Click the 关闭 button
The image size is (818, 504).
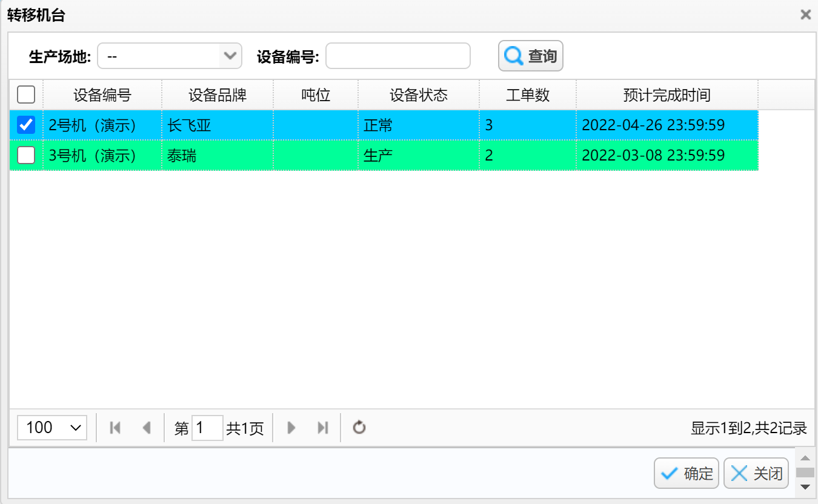(x=756, y=473)
